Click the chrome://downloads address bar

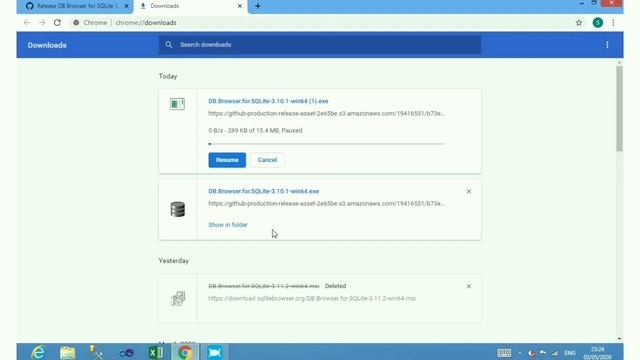pyautogui.click(x=146, y=23)
